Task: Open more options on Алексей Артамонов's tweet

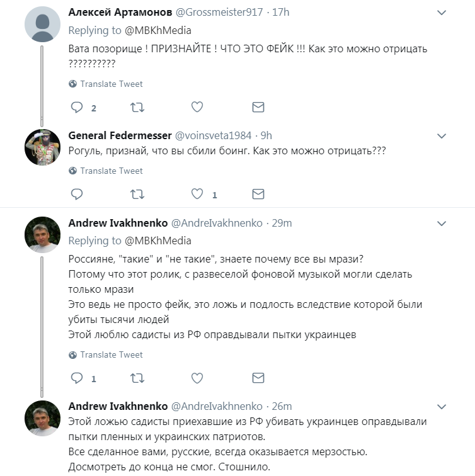Action: [x=442, y=14]
